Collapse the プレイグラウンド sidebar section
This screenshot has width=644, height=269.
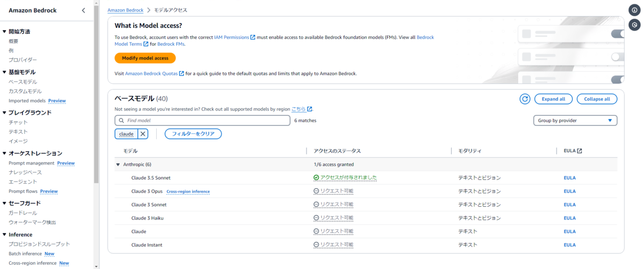(x=4, y=113)
